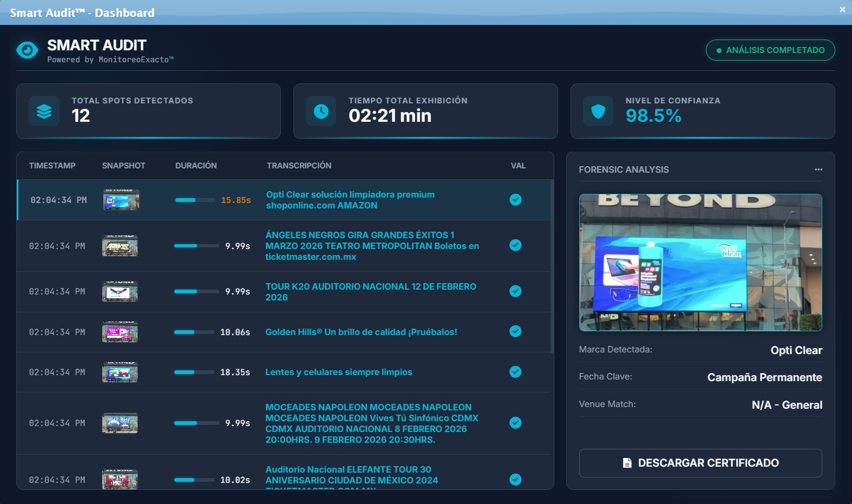Image resolution: width=852 pixels, height=504 pixels.
Task: Select the Golden Hills brillo de calidad text
Action: click(x=361, y=332)
